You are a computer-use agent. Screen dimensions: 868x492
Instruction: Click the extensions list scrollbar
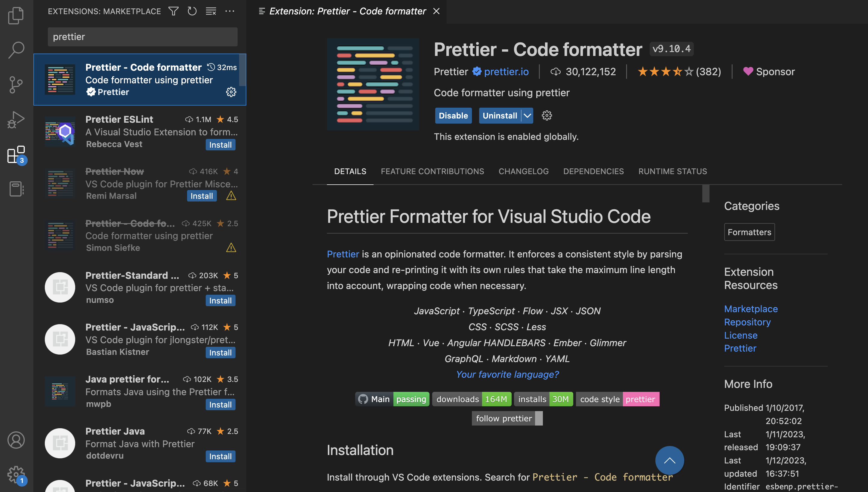click(x=242, y=70)
